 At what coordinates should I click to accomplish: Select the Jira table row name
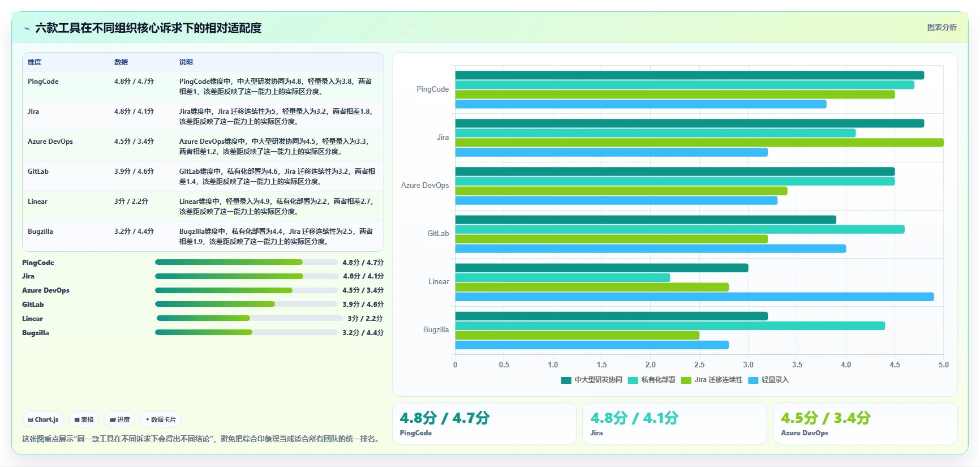point(33,112)
